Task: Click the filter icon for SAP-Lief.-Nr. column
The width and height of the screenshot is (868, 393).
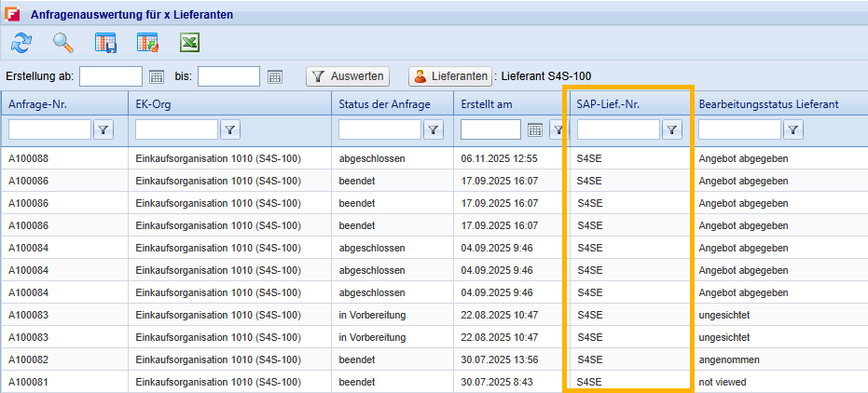Action: 672,130
